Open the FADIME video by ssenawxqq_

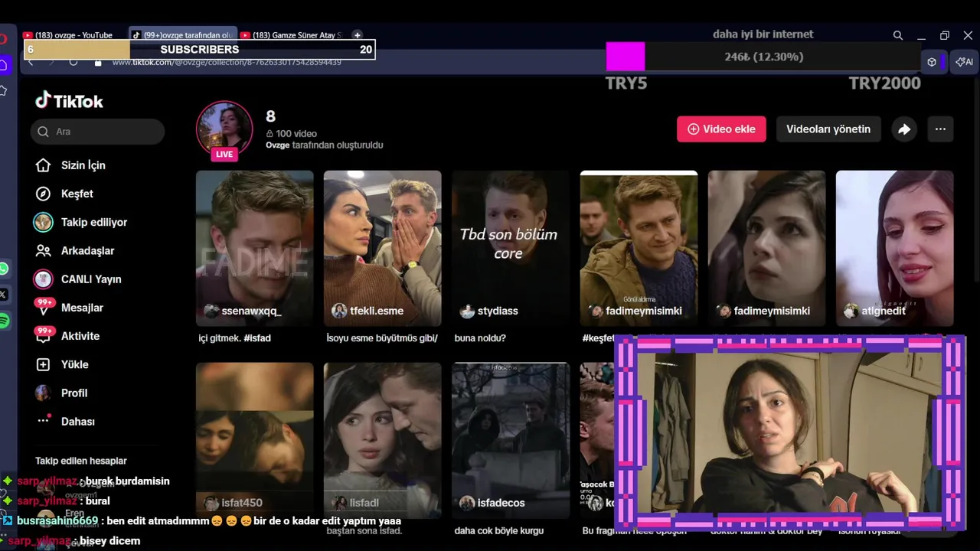tap(255, 249)
